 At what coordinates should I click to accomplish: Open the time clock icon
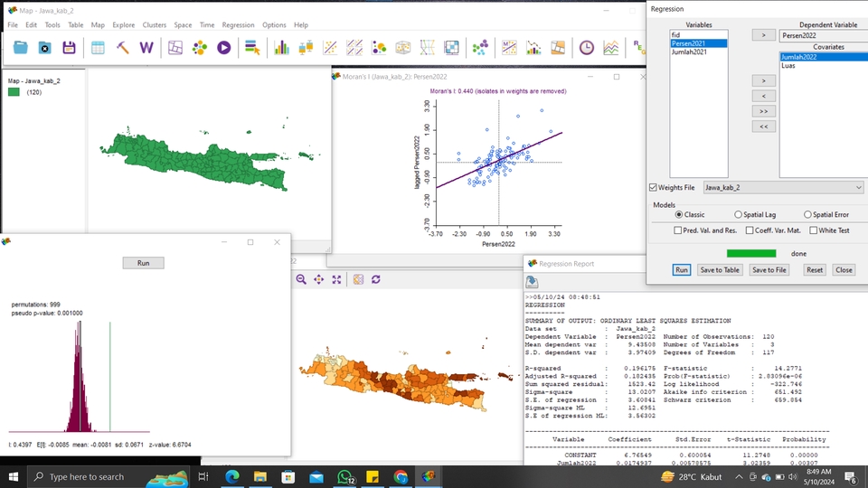(x=587, y=48)
